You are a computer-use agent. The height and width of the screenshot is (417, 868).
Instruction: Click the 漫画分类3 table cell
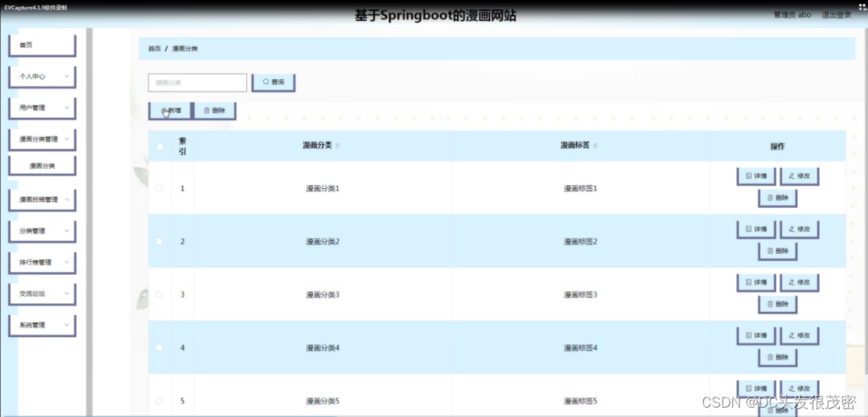pos(323,295)
